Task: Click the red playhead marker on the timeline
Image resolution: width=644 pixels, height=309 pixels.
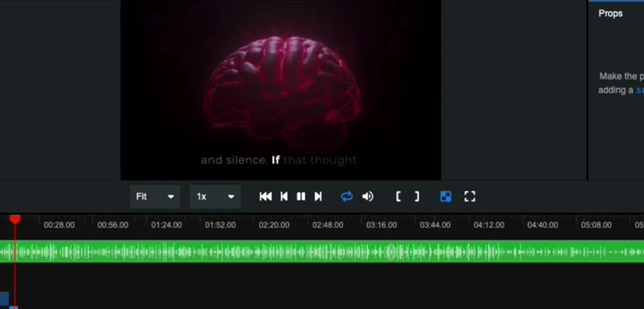Action: click(15, 219)
